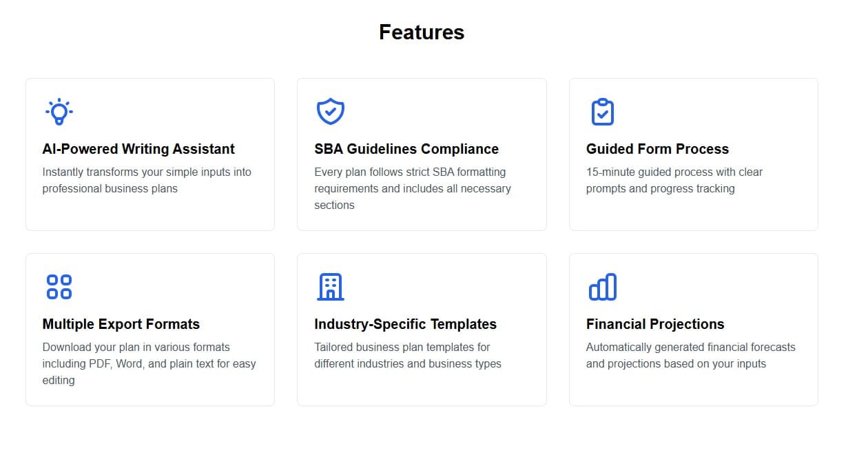The width and height of the screenshot is (868, 462).
Task: Select the Financial Projections heading
Action: (x=655, y=324)
